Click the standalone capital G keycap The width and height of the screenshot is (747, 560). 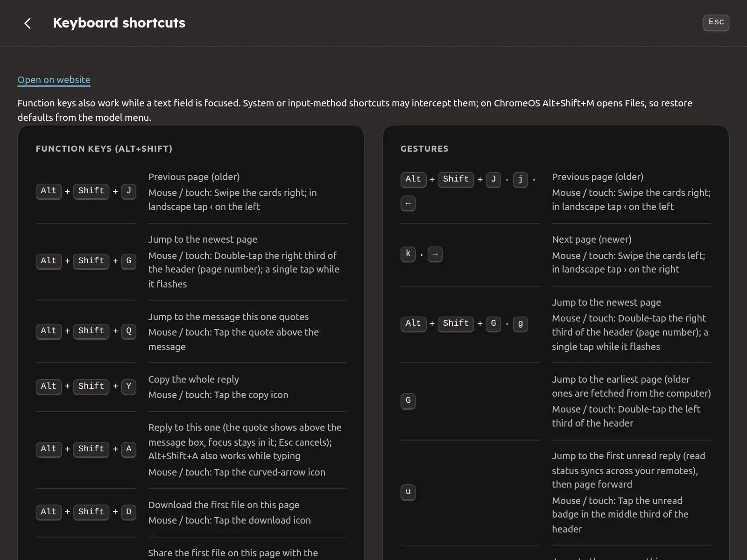point(408,401)
